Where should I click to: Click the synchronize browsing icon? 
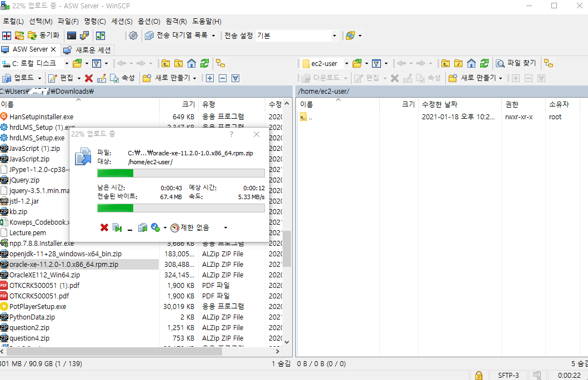19,36
